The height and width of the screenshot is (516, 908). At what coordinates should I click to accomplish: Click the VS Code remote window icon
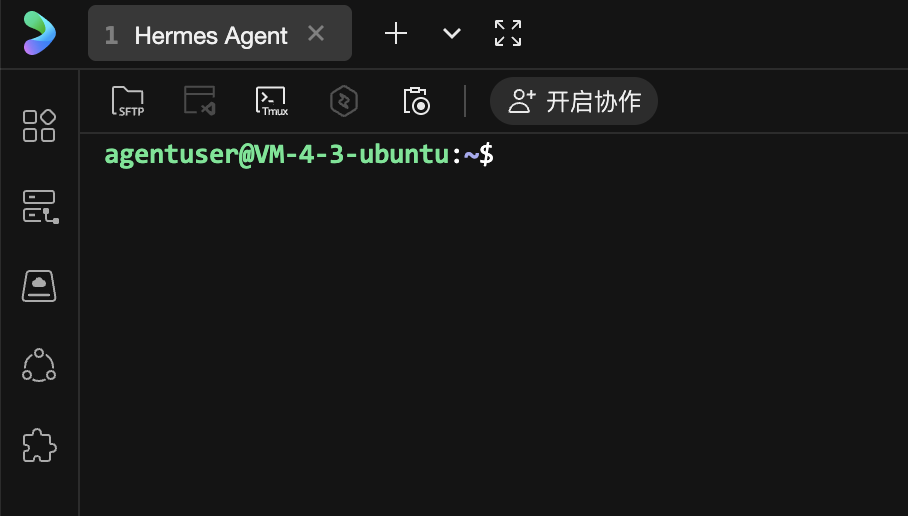[199, 101]
